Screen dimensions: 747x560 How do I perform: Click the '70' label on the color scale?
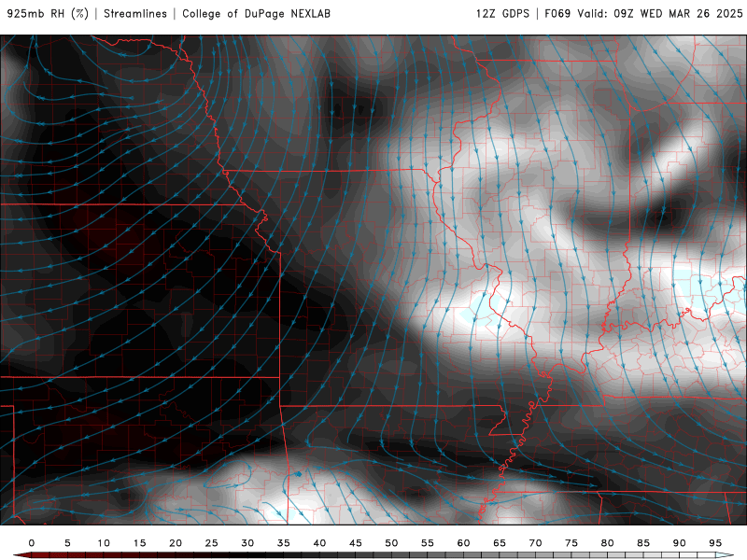tap(535, 543)
